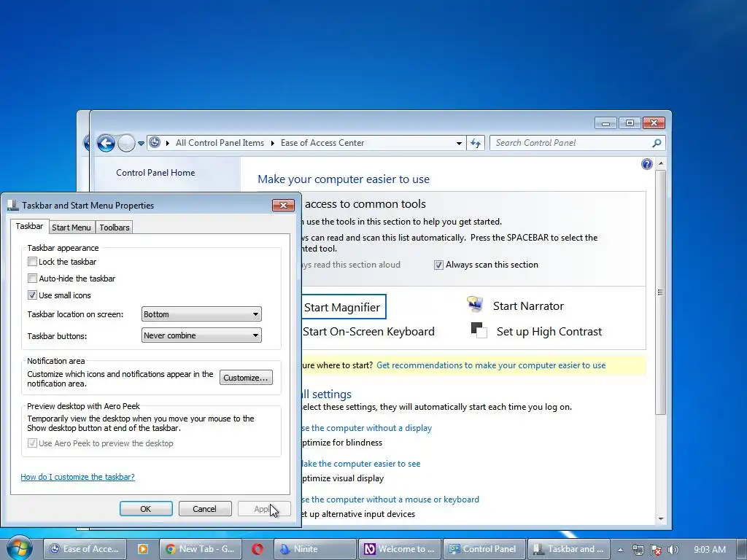Switch to the Control Panel taskbar button

[x=484, y=549]
